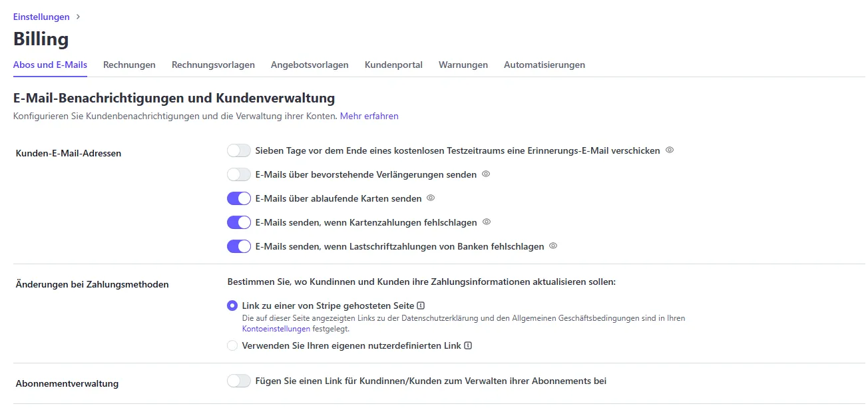Turn off failed card payment emails
Viewport: 868px width, 408px height.
tap(238, 222)
